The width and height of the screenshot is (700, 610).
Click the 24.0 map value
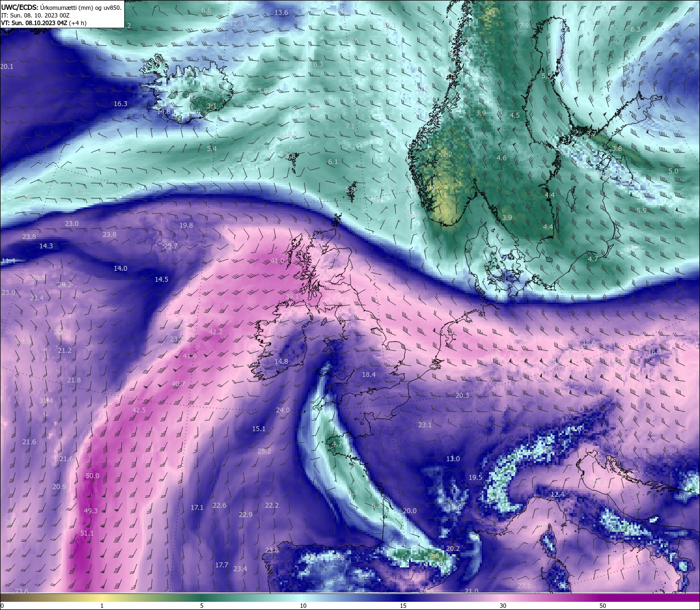[x=283, y=410]
